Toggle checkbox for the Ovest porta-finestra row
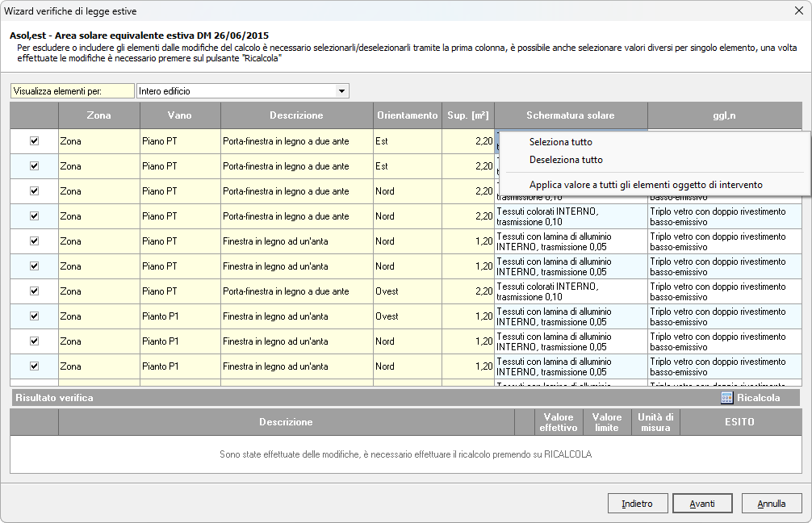This screenshot has width=812, height=523. [x=34, y=291]
